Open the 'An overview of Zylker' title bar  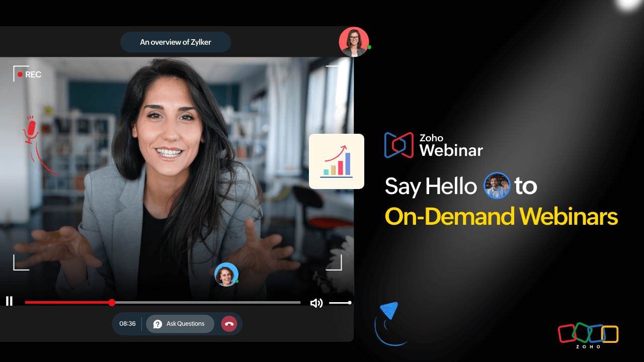[x=175, y=42]
